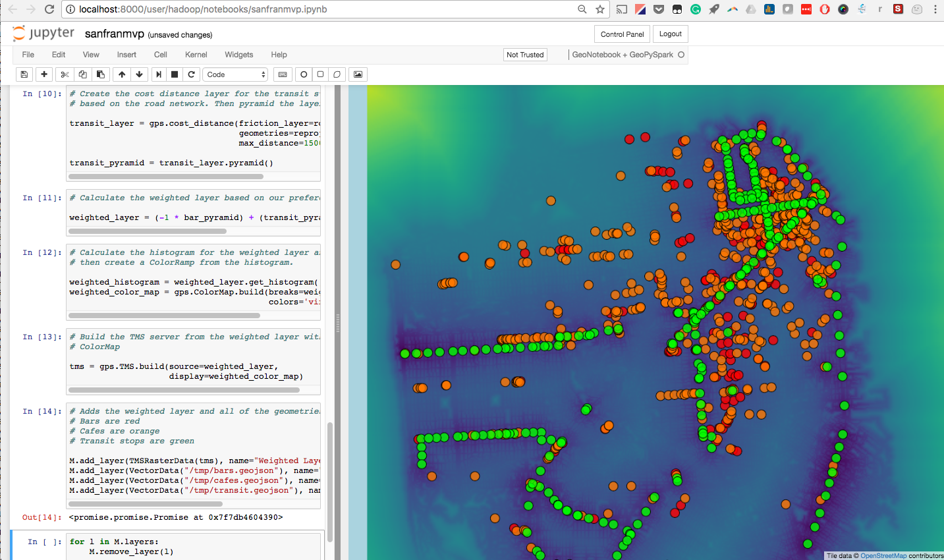Click the OpenStreetMap attribution link
The width and height of the screenshot is (944, 560).
click(x=883, y=555)
